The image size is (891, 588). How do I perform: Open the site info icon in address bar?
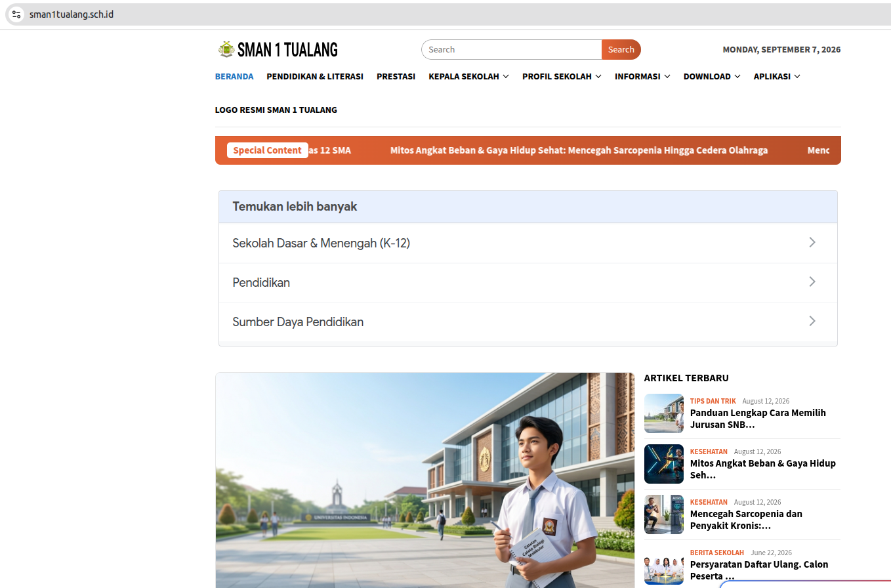click(x=17, y=14)
